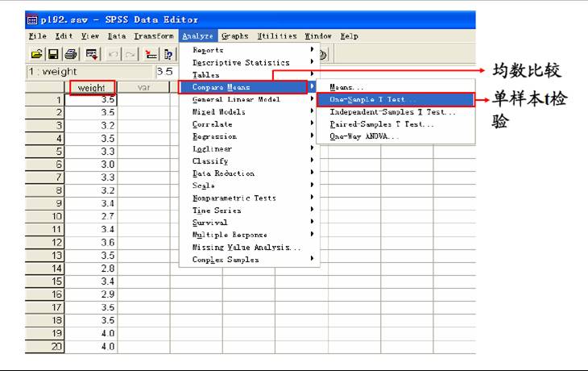
Task: Expand the Correlate submenu
Action: coord(250,124)
